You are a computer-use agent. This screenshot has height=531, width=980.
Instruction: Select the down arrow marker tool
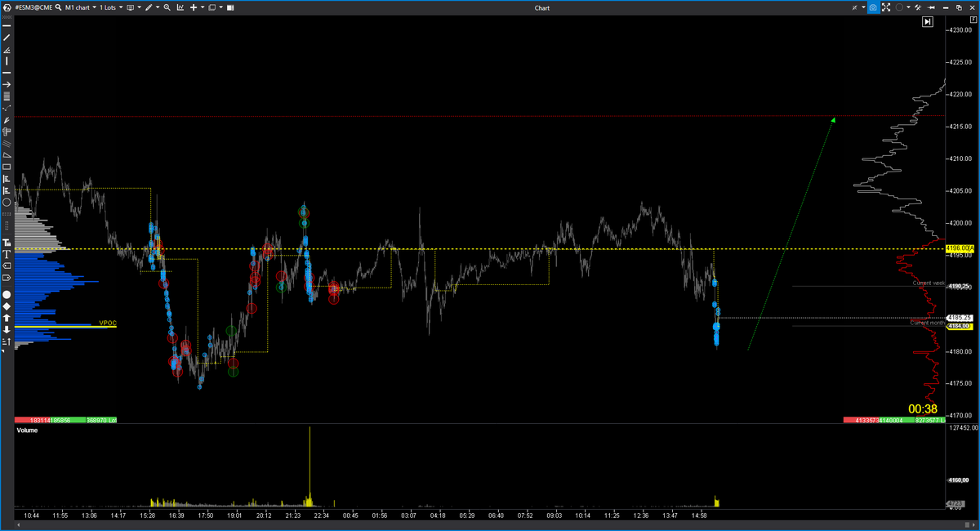click(7, 329)
